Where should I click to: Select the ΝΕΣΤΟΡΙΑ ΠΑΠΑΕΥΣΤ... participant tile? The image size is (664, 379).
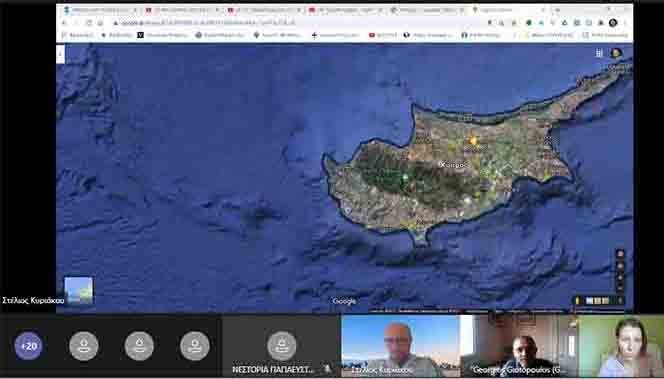coord(281,346)
